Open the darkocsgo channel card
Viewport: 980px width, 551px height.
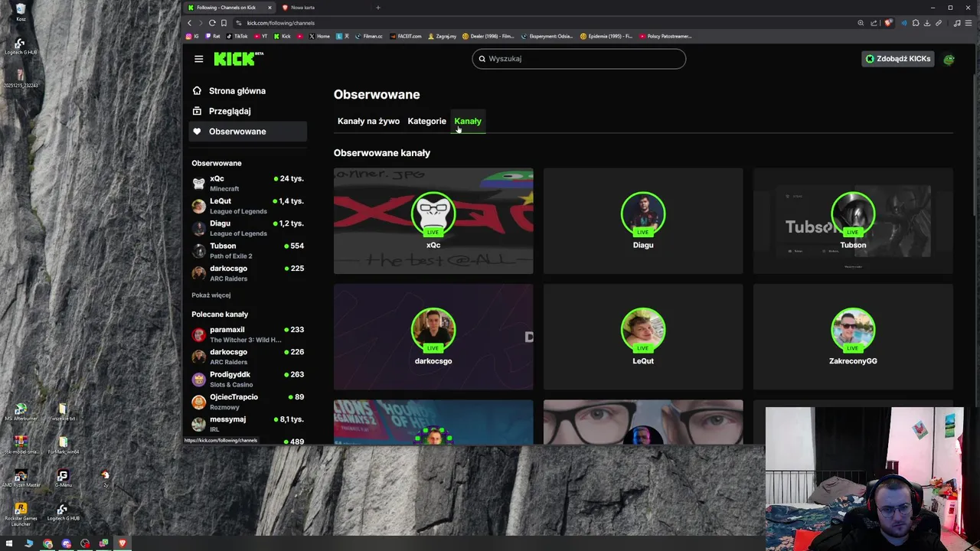click(x=433, y=337)
